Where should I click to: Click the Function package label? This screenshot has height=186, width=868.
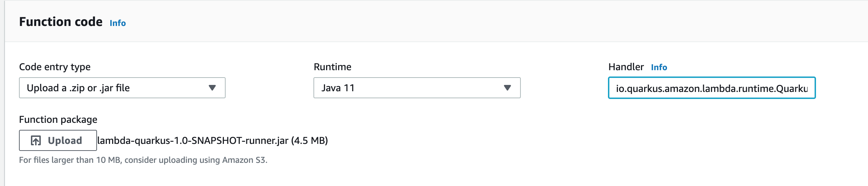[x=58, y=120]
